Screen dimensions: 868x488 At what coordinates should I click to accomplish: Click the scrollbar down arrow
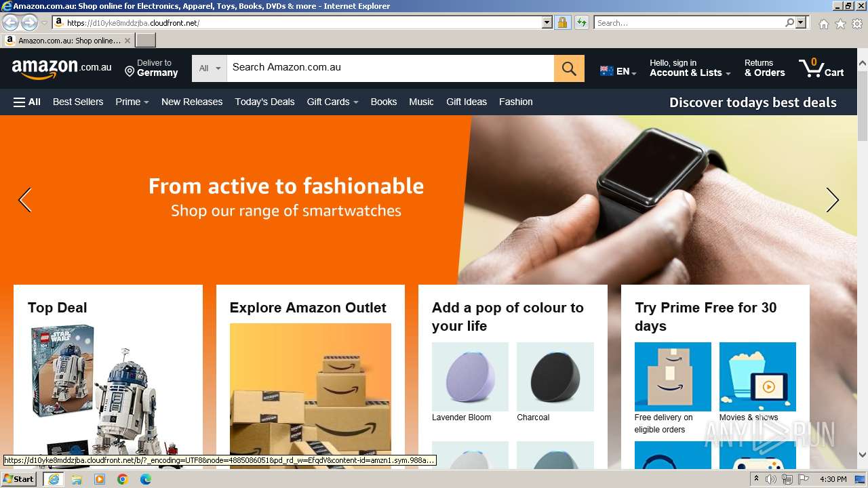tap(863, 455)
